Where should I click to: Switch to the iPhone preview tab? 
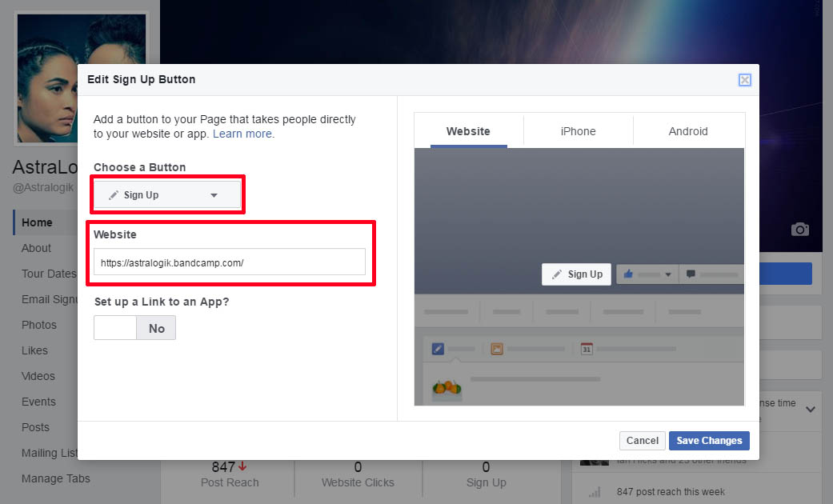click(x=578, y=131)
